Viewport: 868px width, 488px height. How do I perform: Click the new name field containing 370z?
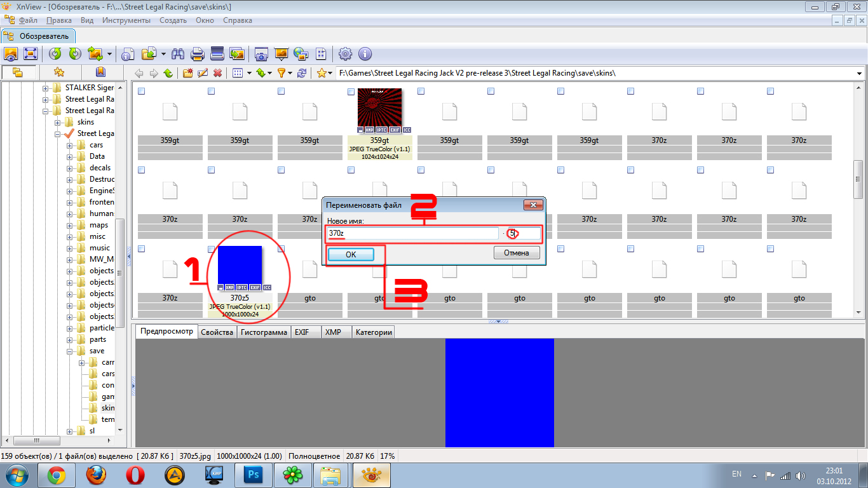[x=413, y=233]
